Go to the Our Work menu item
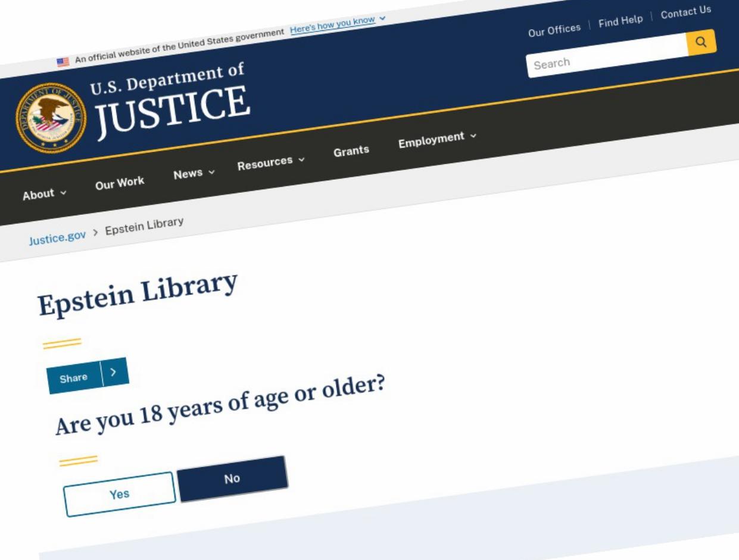 [x=120, y=183]
